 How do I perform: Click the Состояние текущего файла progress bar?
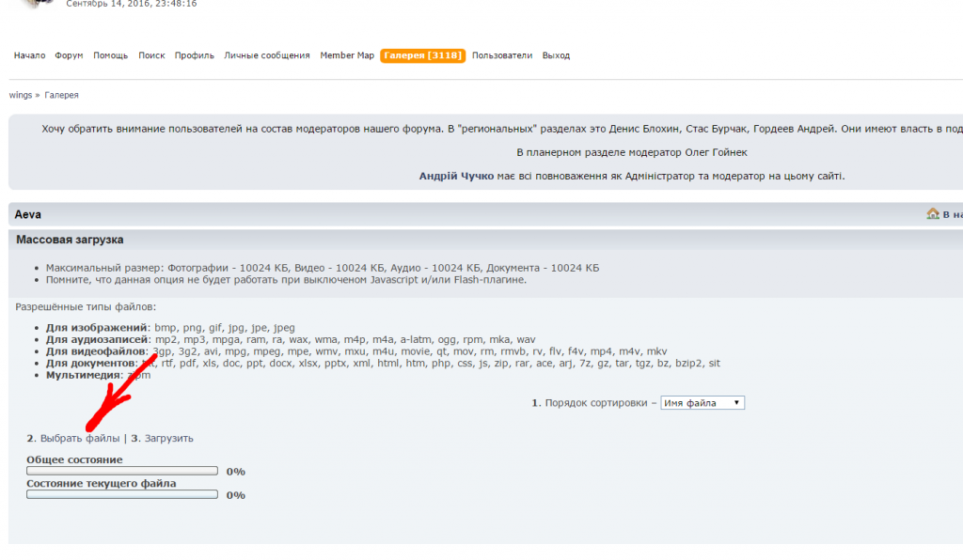coord(122,494)
